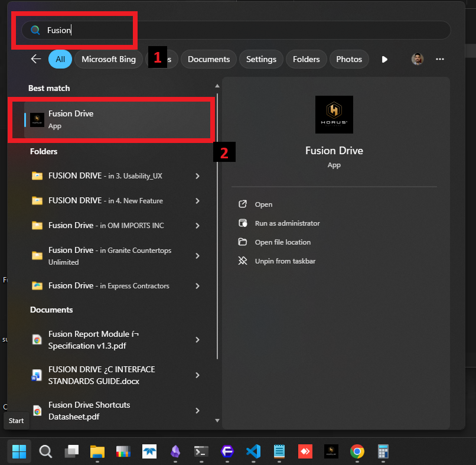Open Google Chrome from the taskbar
The height and width of the screenshot is (465, 476).
(x=357, y=451)
